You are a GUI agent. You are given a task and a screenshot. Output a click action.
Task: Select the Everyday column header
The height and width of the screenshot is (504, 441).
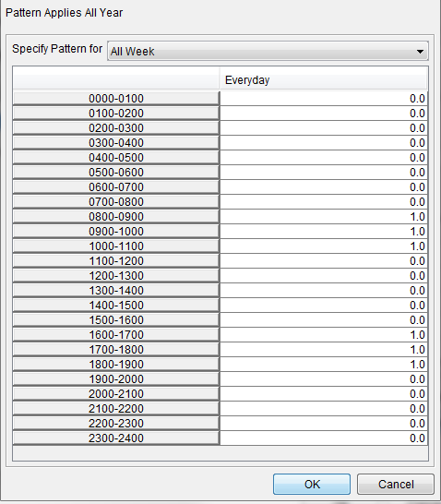(x=324, y=79)
